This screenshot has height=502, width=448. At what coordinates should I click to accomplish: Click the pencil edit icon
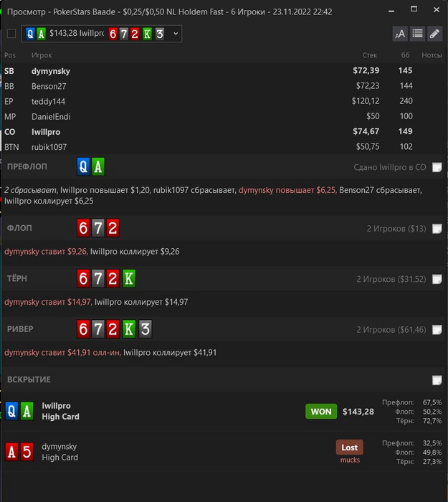click(x=434, y=34)
